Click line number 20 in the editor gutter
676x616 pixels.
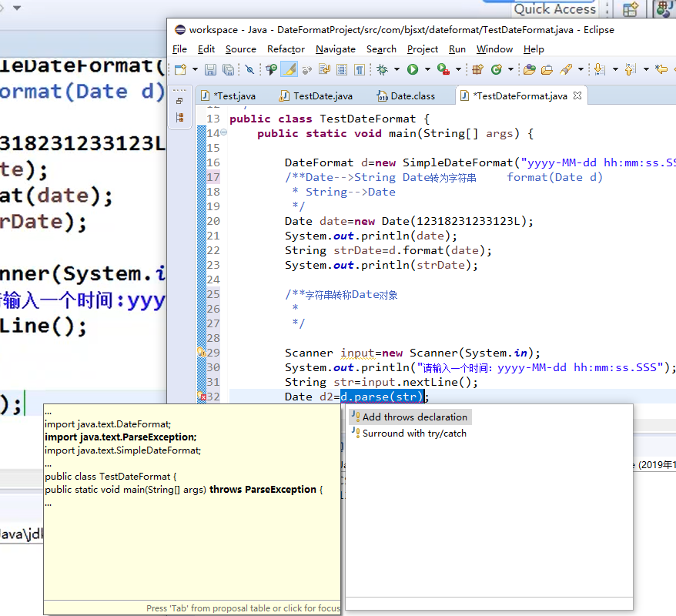pos(213,221)
